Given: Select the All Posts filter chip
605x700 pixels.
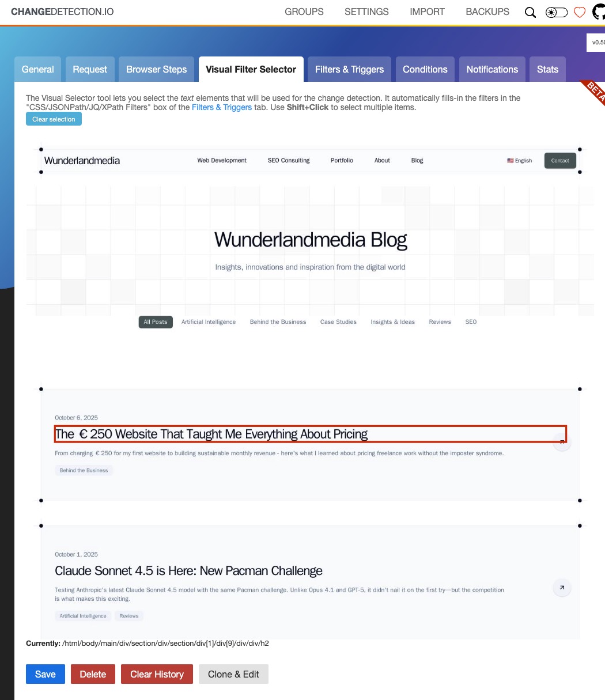Looking at the screenshot, I should point(156,322).
